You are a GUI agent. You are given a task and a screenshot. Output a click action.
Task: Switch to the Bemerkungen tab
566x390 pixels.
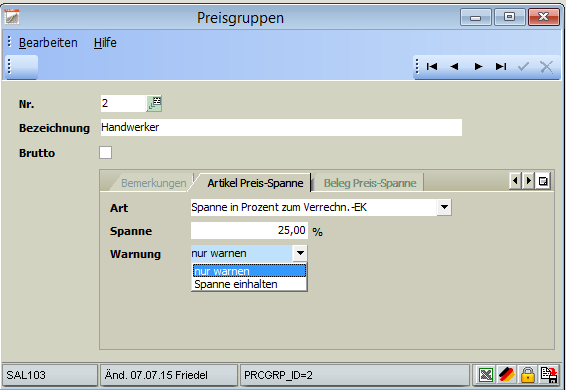[x=153, y=183]
